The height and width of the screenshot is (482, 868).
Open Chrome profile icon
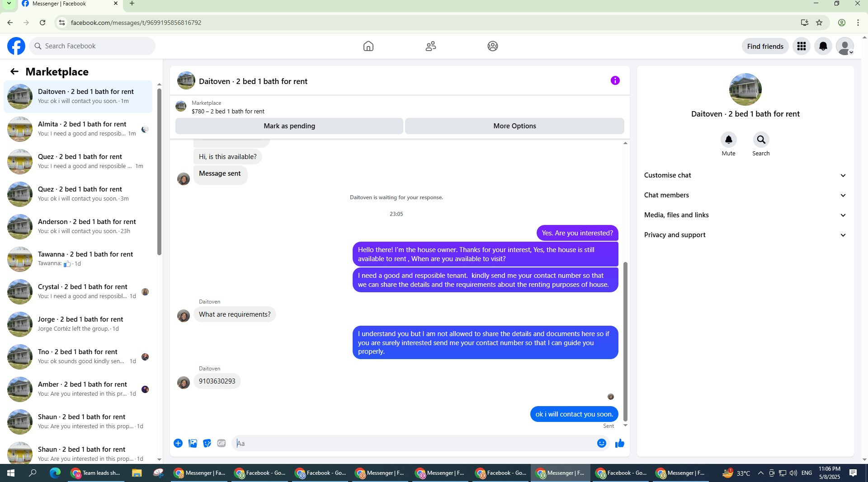(842, 23)
